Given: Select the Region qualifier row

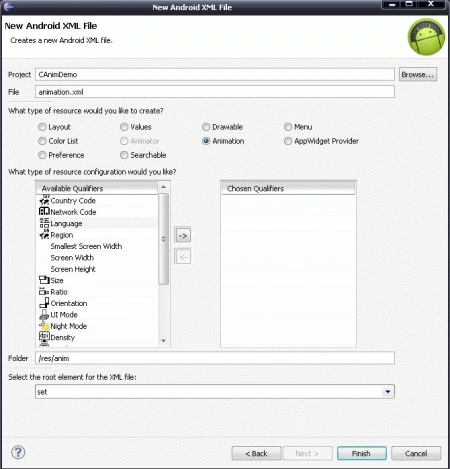Looking at the screenshot, I should pyautogui.click(x=97, y=235).
